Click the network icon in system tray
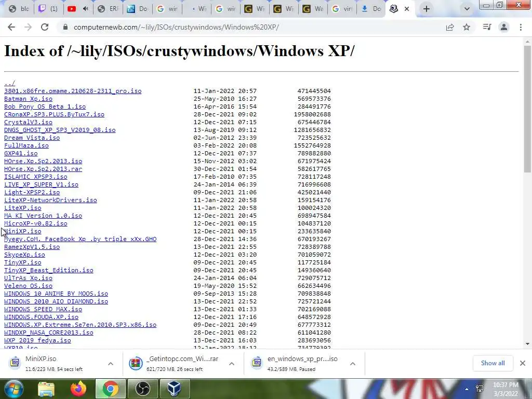 click(x=480, y=389)
